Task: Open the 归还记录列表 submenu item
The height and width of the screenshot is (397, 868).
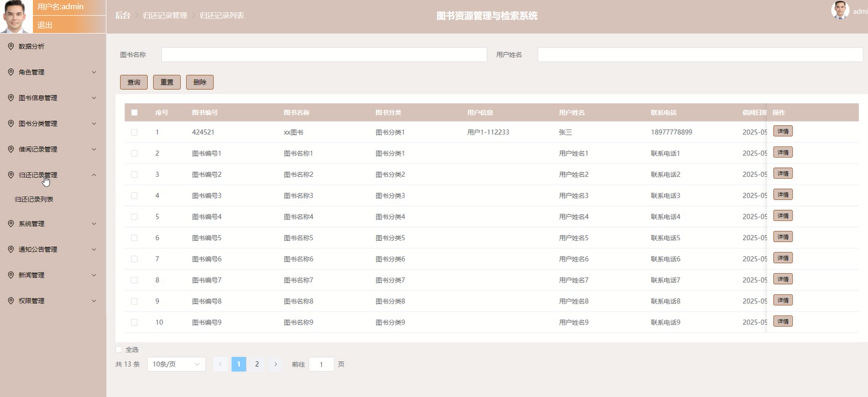Action: 53,199
